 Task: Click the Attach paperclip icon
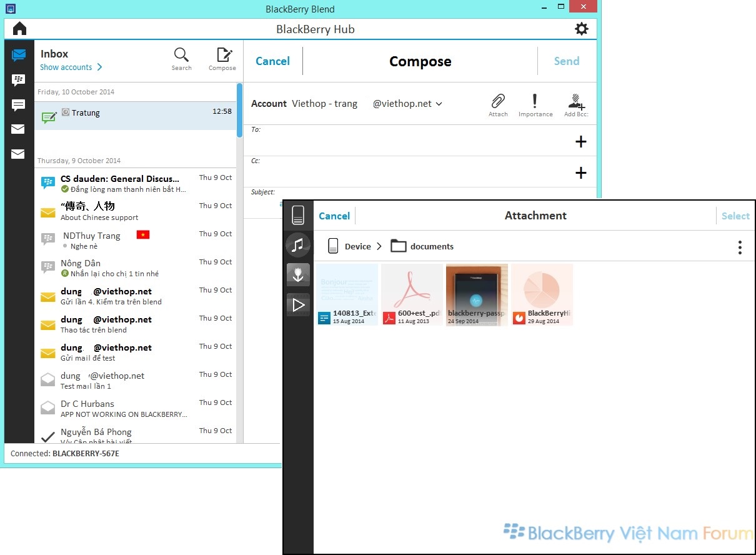[498, 104]
